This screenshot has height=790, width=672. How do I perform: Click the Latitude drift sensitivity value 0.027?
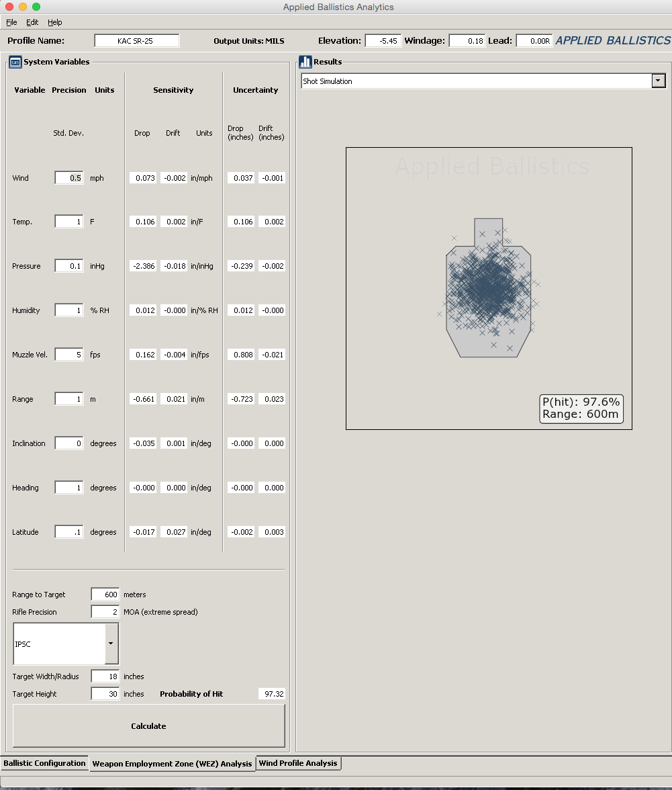174,532
